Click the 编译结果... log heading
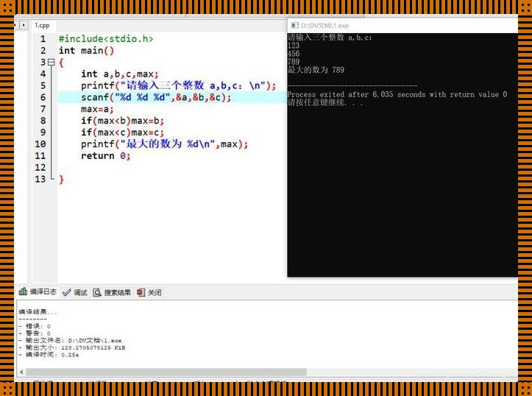Viewport: 532px width, 396px height. tap(38, 312)
